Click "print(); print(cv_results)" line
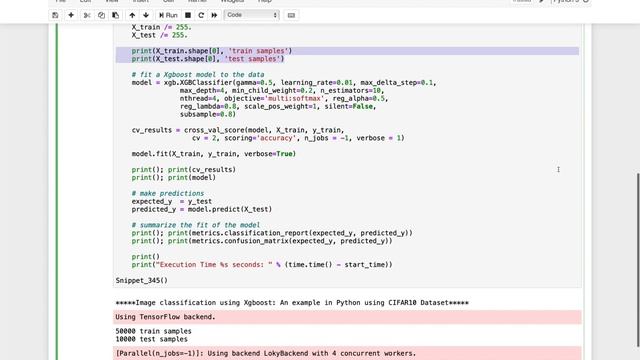Screen dimensions: 640x360 (184, 169)
